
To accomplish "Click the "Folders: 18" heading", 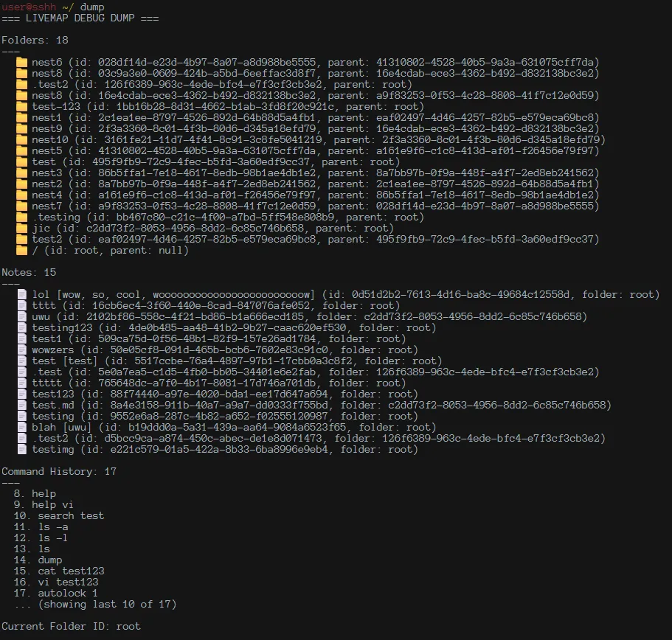I will [x=35, y=40].
